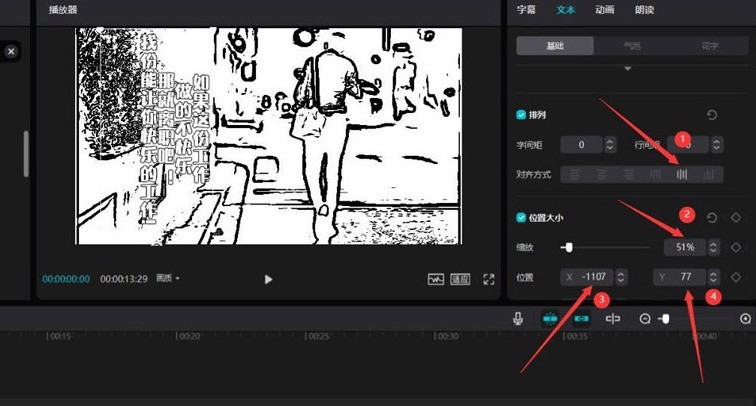
Task: Play the video preview
Action: click(268, 279)
